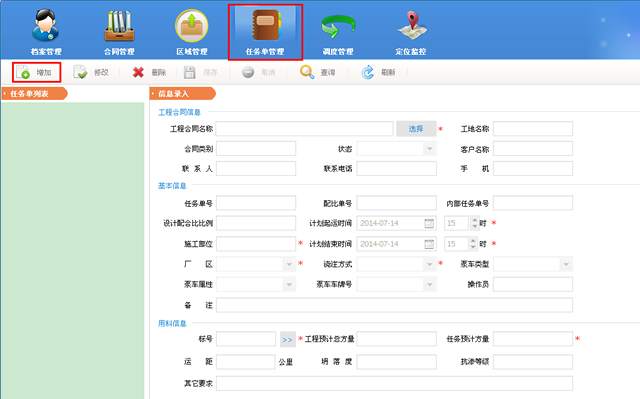Viewport: 640px width, 399px height.
Task: Open 档案管理 module icon
Action: point(46,25)
